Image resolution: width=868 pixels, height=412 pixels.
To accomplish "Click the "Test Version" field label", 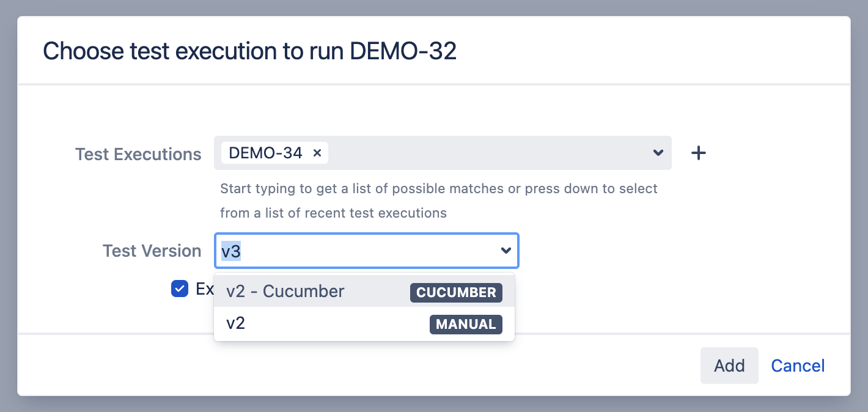I will coord(152,251).
